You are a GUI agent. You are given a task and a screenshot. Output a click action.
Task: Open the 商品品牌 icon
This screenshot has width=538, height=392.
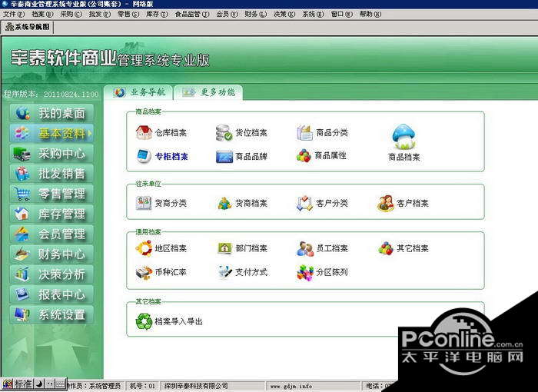[224, 157]
